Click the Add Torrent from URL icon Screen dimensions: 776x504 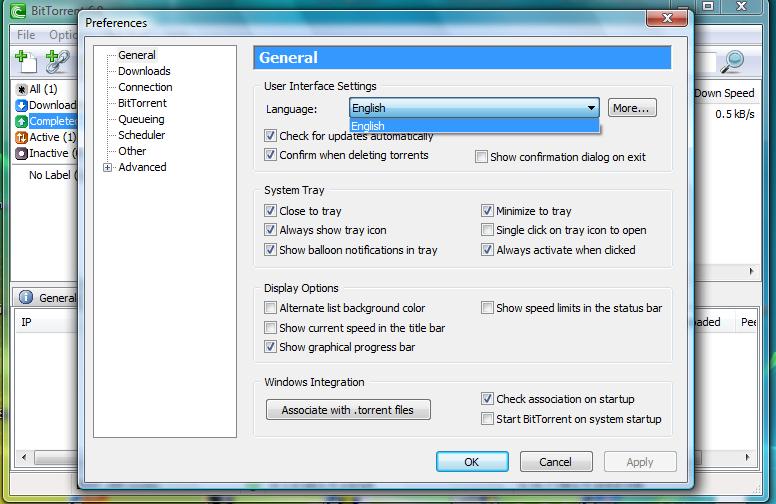pos(57,61)
